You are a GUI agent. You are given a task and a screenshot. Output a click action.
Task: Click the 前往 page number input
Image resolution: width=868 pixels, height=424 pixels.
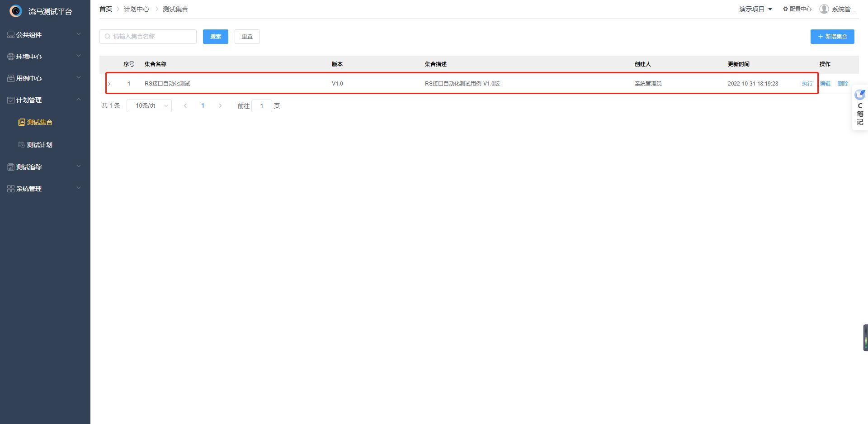click(x=261, y=106)
